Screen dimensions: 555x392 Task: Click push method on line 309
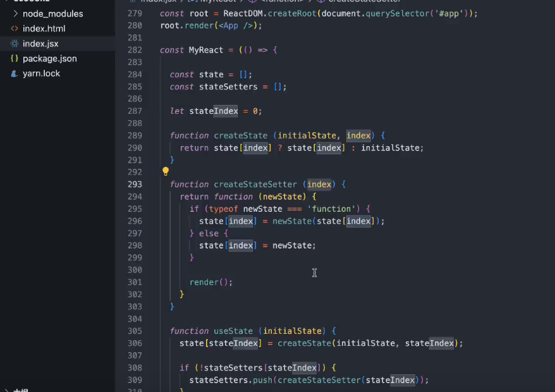click(x=262, y=380)
